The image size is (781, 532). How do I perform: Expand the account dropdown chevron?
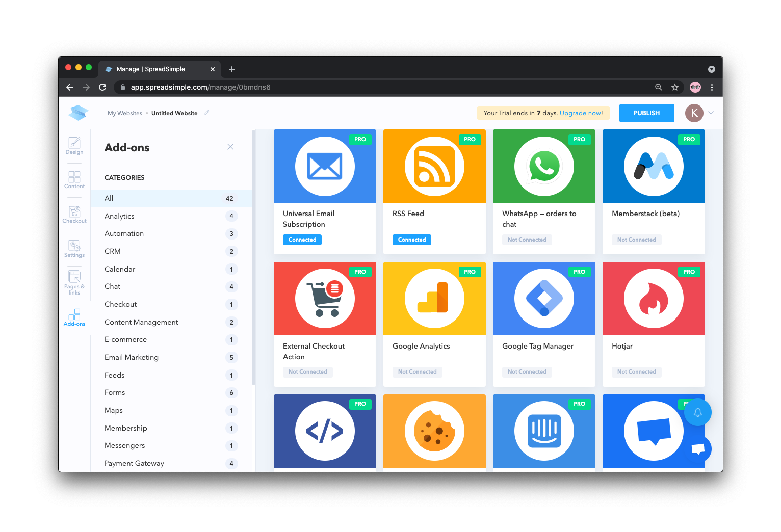[711, 113]
